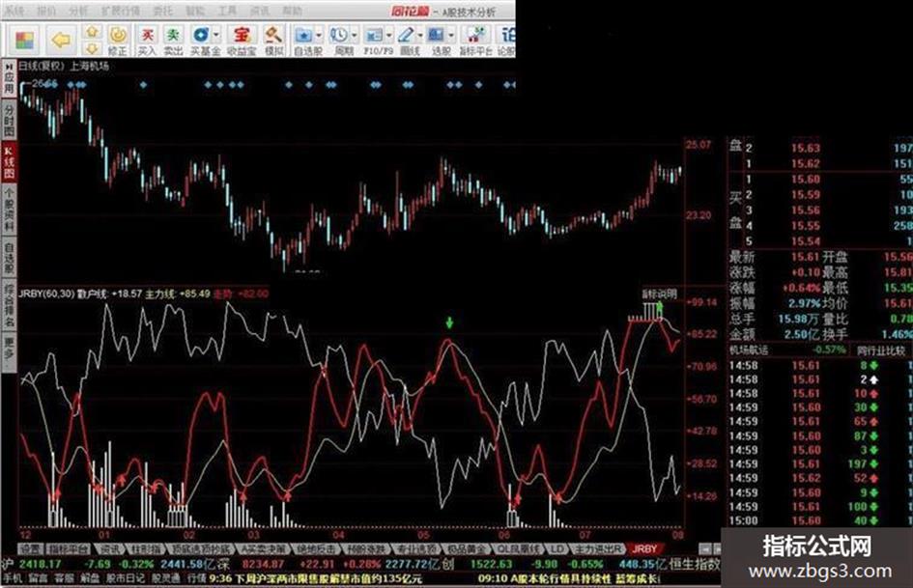
Task: Expand the 周期 dropdown arrow
Action: tap(354, 35)
